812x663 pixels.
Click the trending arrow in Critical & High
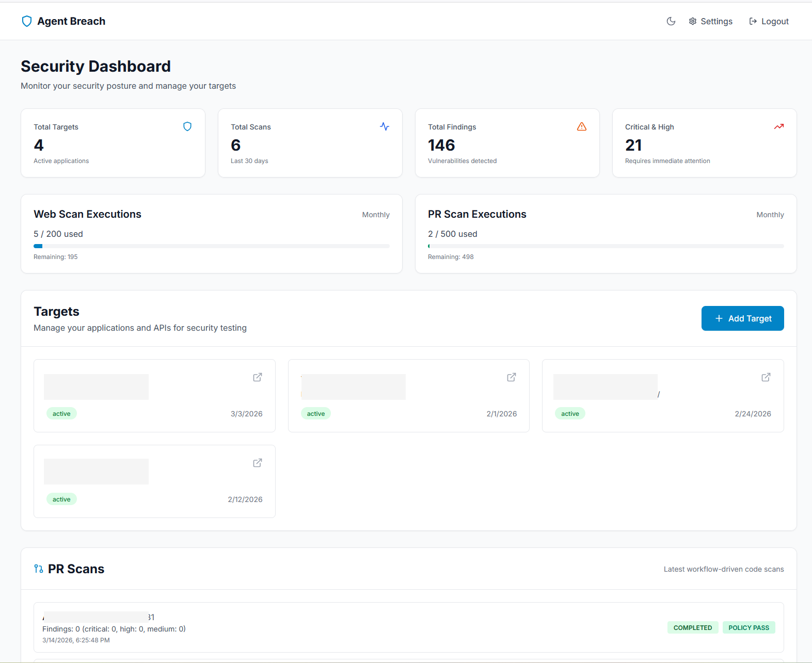click(778, 126)
